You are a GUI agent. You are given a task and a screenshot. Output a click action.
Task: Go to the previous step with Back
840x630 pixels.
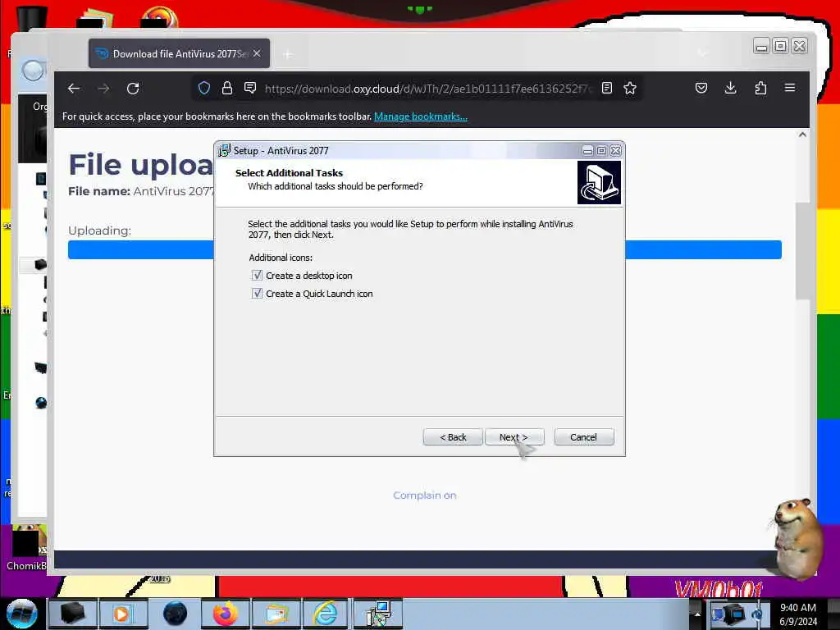pyautogui.click(x=453, y=437)
